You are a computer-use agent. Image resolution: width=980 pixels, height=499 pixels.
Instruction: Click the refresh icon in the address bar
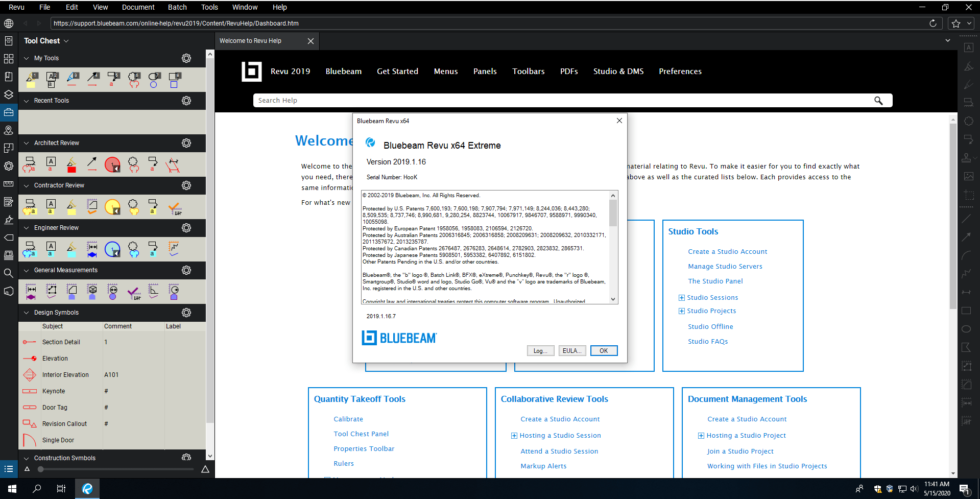(933, 23)
